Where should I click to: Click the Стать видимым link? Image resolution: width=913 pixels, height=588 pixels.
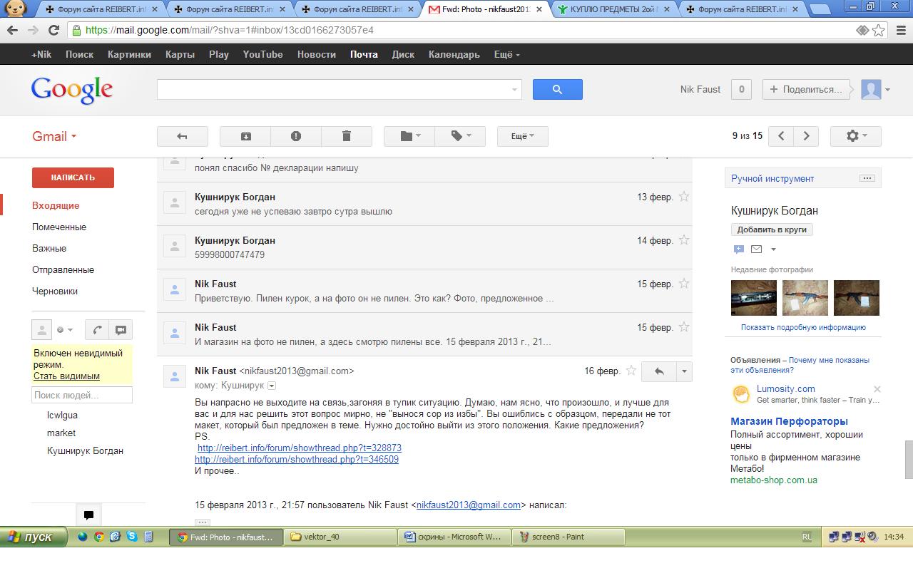point(66,376)
